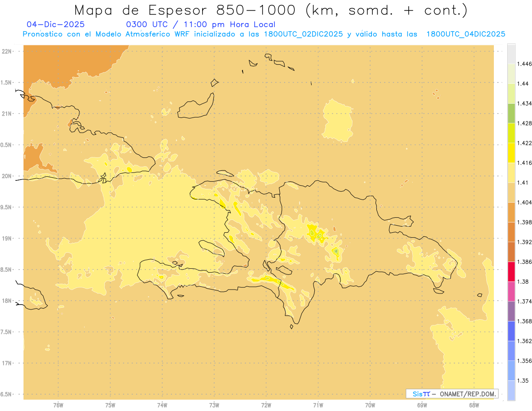The width and height of the screenshot is (532, 411).
Task: Click the latitude label '19N'
Action: pyautogui.click(x=7, y=239)
